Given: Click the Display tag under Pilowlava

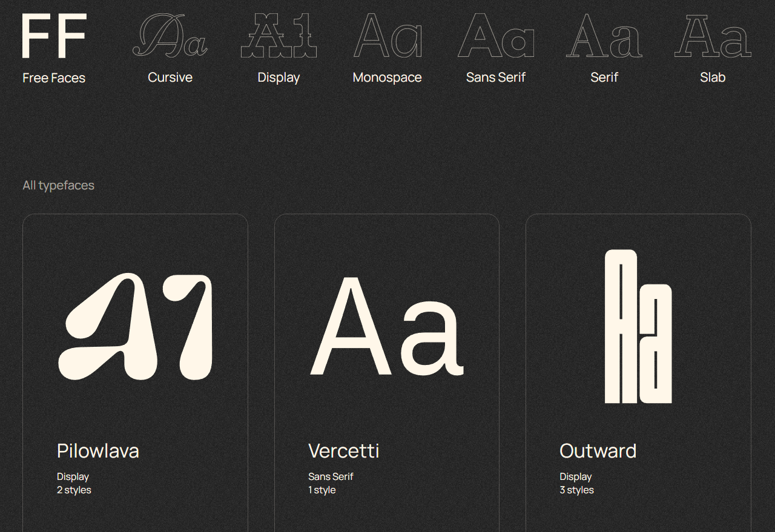Looking at the screenshot, I should pos(73,477).
